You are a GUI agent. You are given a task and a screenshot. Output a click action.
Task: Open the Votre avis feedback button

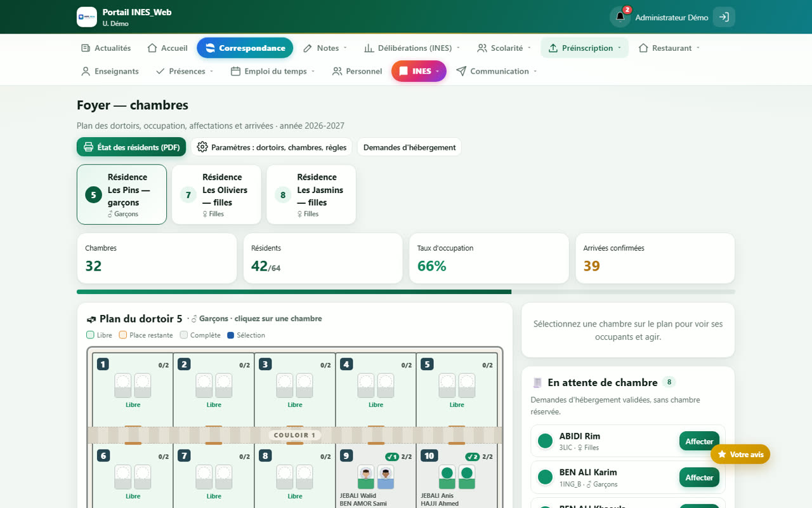[740, 455]
